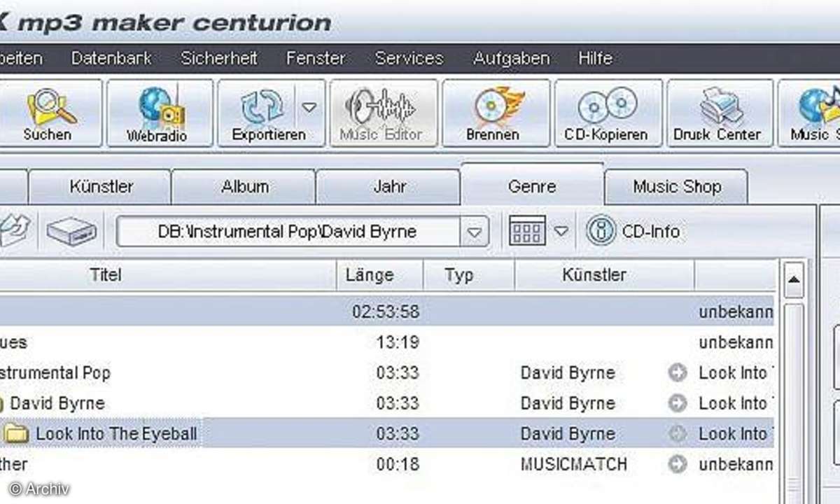Open the Suchen search tool
The image size is (840, 504).
click(x=50, y=113)
